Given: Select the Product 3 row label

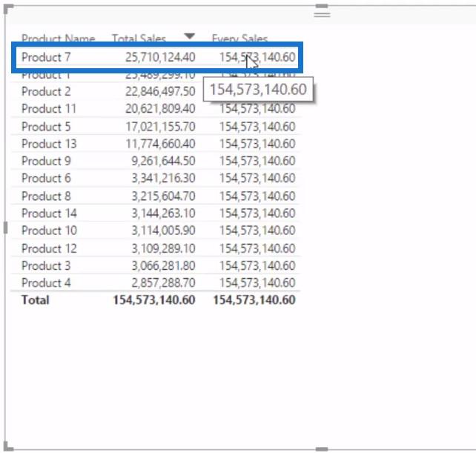Looking at the screenshot, I should pos(46,266).
